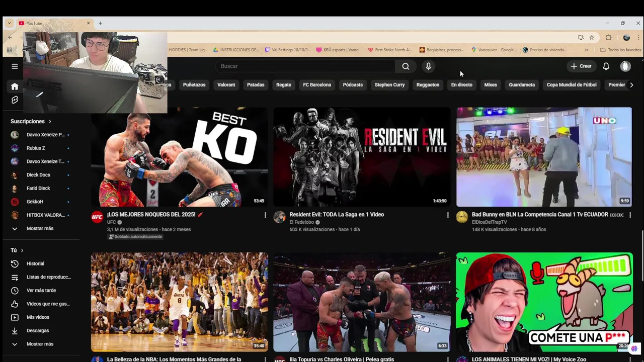Open the KRÜ esports bookmark

pos(339,50)
